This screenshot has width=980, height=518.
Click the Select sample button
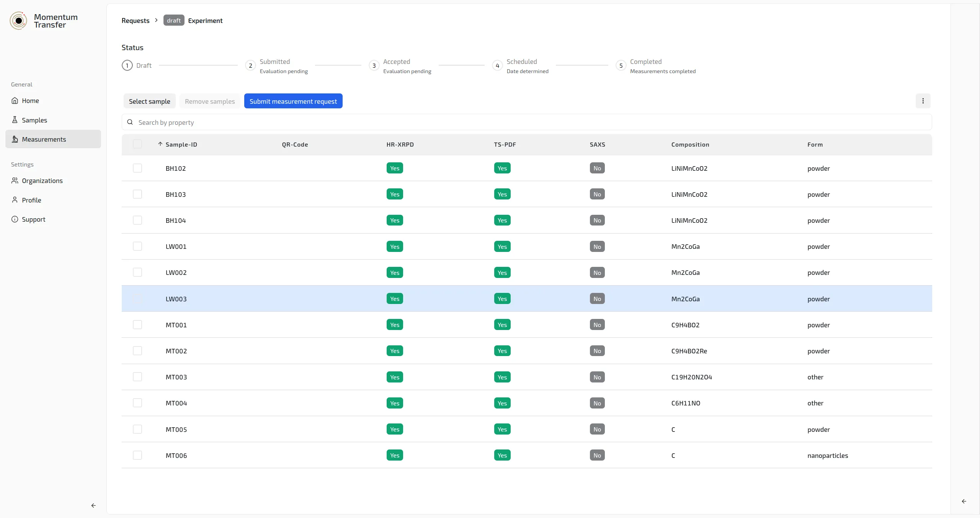tap(149, 101)
